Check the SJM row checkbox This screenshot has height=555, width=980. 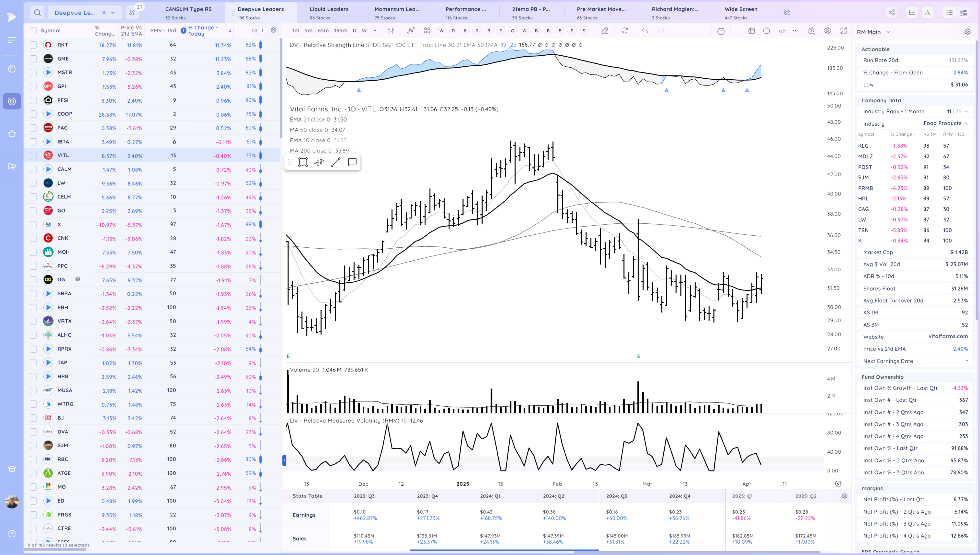(x=33, y=446)
